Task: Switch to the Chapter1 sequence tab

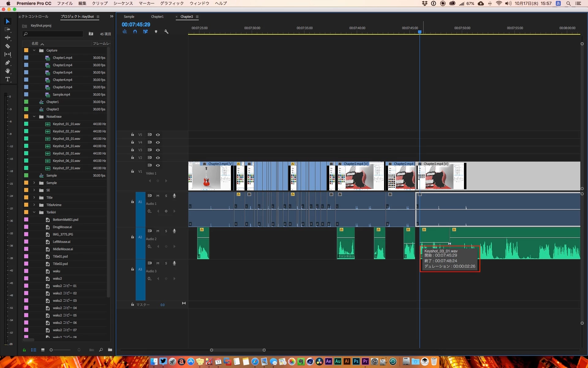Action: pos(157,17)
